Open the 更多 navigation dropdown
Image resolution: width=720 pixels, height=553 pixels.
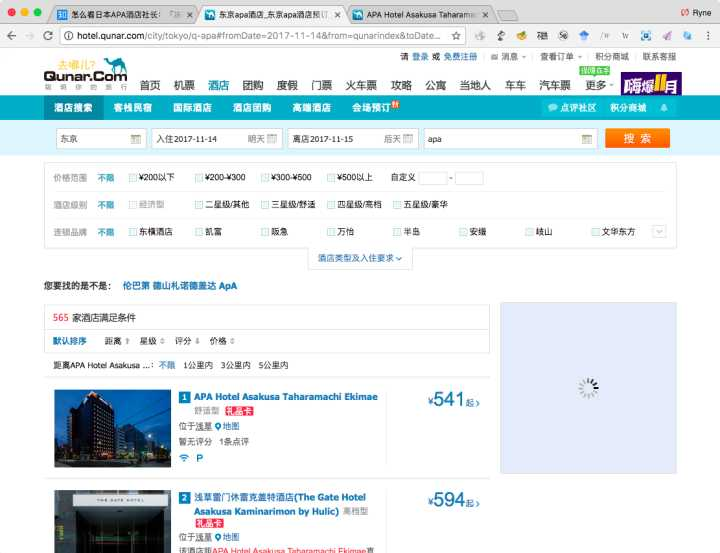tap(597, 85)
